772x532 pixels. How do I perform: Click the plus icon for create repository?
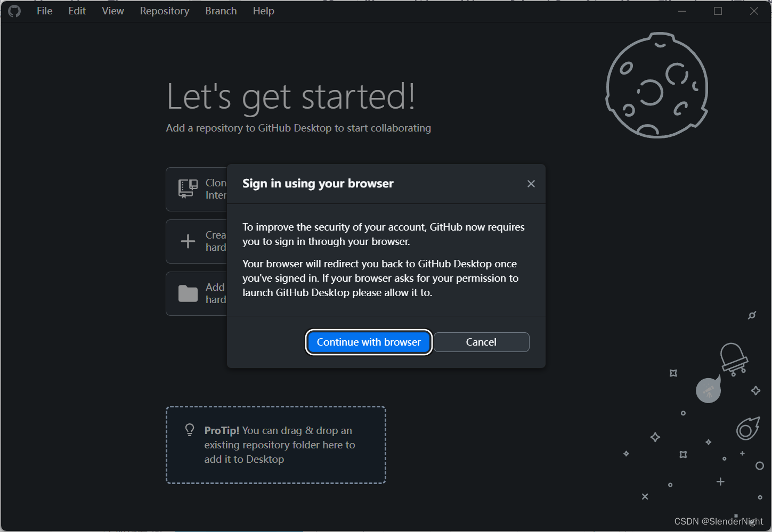coord(188,241)
